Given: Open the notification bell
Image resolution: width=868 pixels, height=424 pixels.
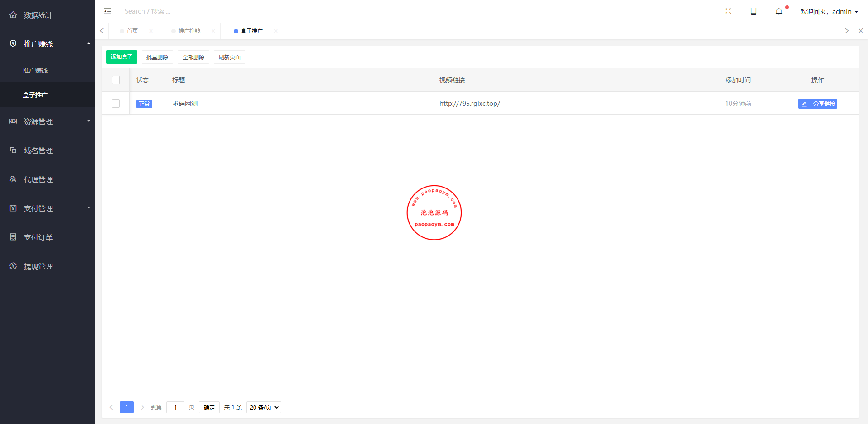Looking at the screenshot, I should point(778,11).
